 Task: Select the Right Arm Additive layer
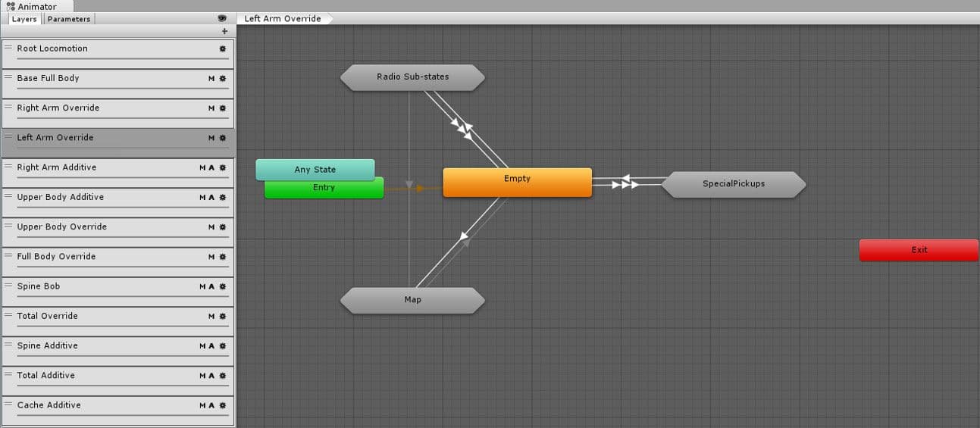[x=117, y=172]
